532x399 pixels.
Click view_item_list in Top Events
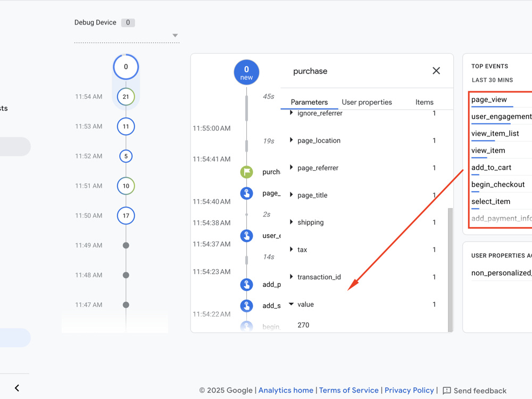495,134
